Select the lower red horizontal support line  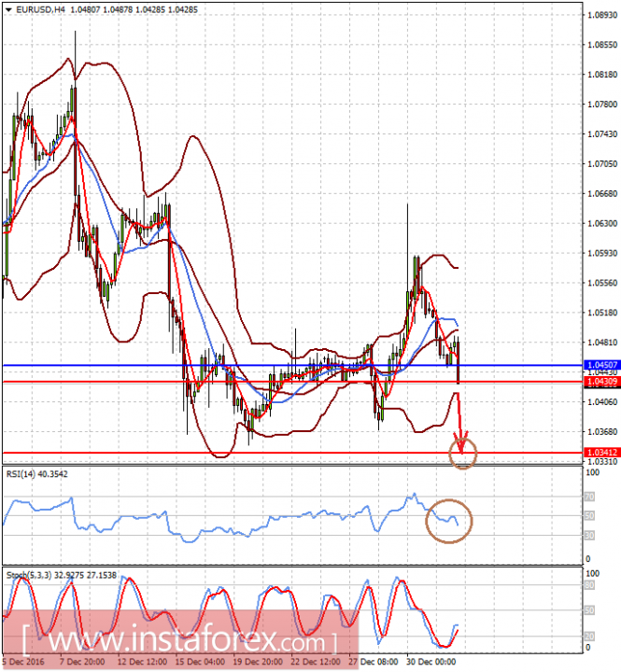click(292, 453)
